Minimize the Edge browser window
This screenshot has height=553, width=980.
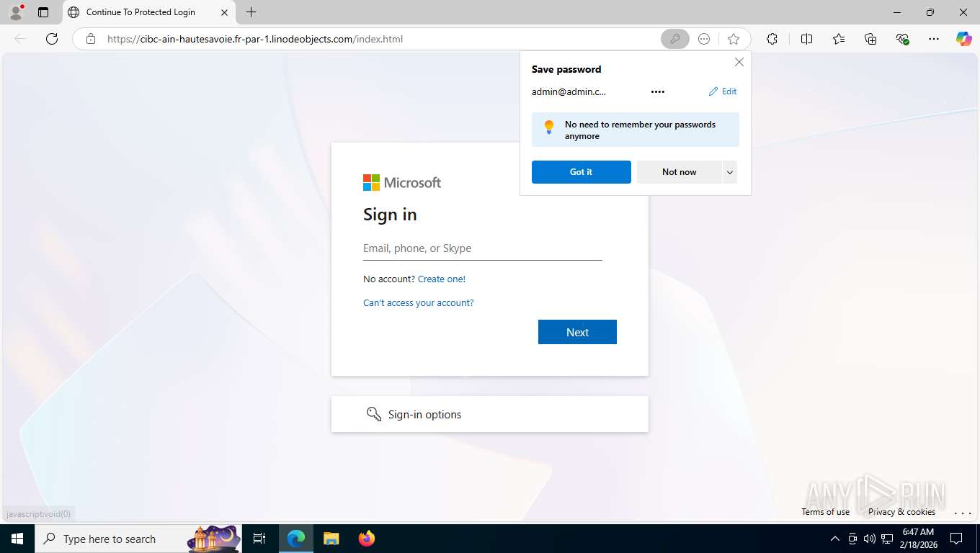click(x=897, y=12)
